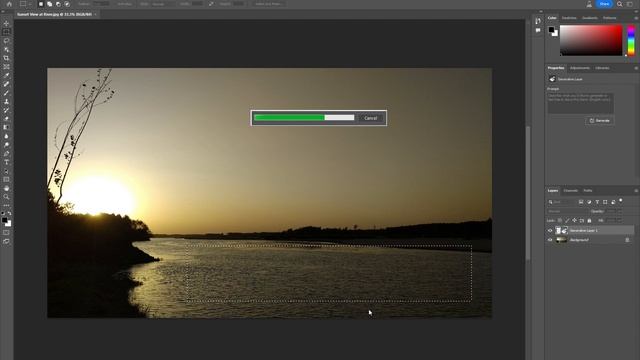The image size is (640, 360).
Task: Choose New Selection mode in options bar
Action: (x=41, y=4)
